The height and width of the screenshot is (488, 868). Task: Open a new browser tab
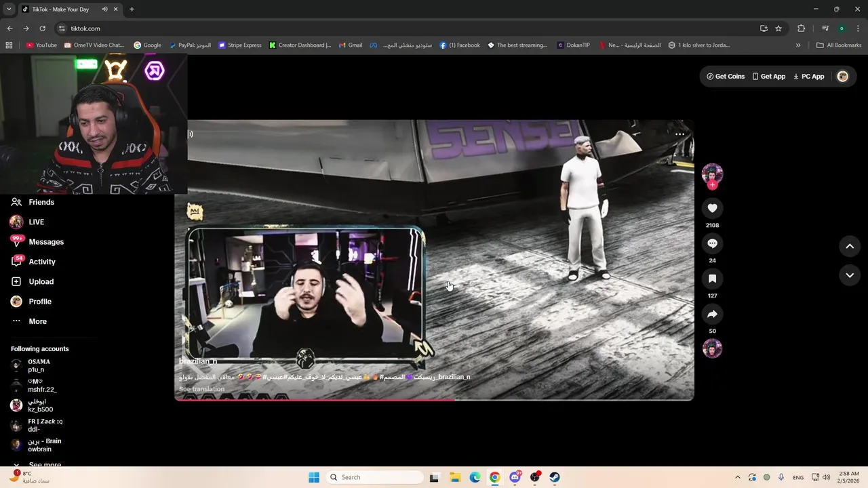click(132, 9)
